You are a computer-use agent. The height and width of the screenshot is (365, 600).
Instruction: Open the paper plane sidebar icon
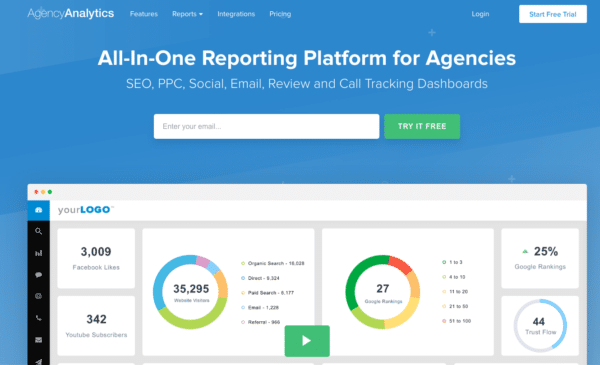point(38,361)
